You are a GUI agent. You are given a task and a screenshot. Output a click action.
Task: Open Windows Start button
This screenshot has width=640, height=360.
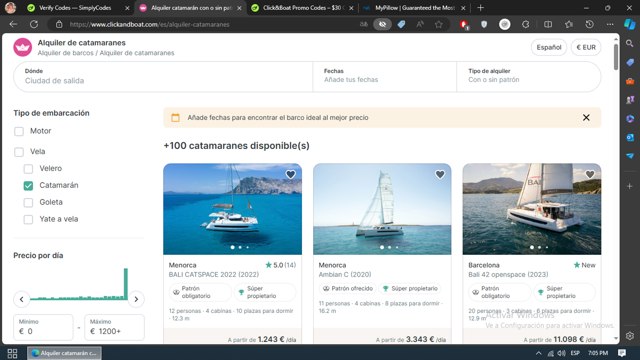tap(12, 353)
